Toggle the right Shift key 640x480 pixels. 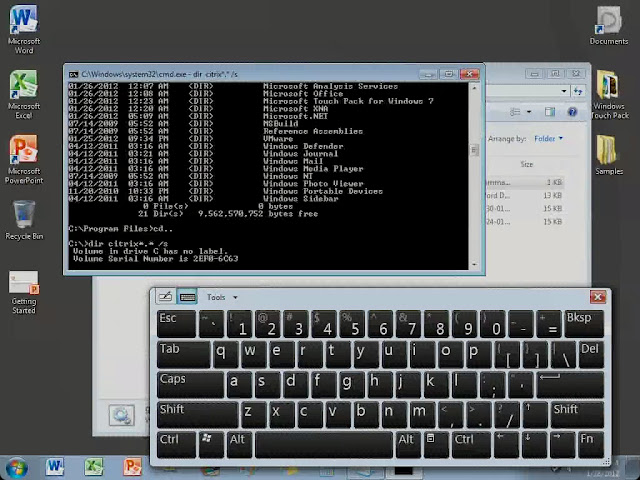tap(577, 414)
